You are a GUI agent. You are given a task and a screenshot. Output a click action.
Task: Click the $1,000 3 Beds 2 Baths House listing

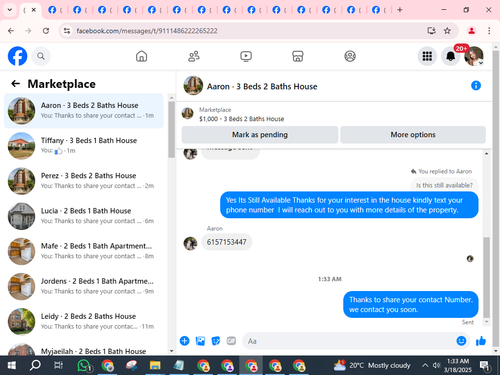[x=241, y=119]
